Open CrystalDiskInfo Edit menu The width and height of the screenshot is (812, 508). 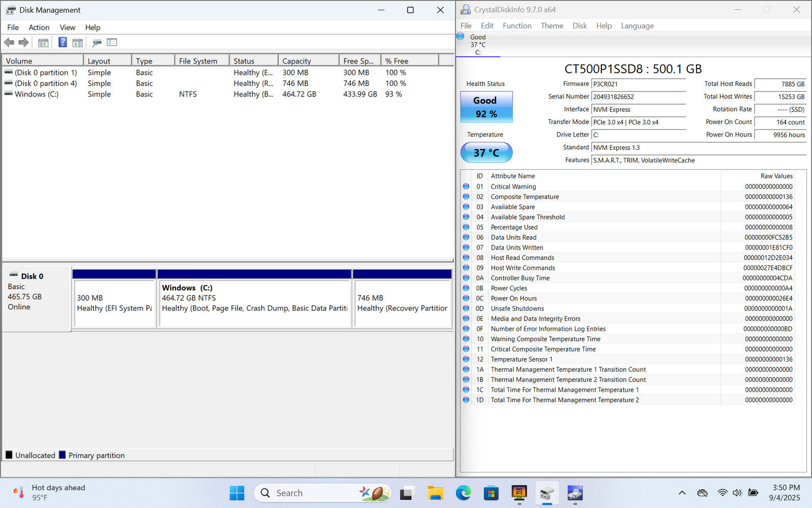click(487, 25)
